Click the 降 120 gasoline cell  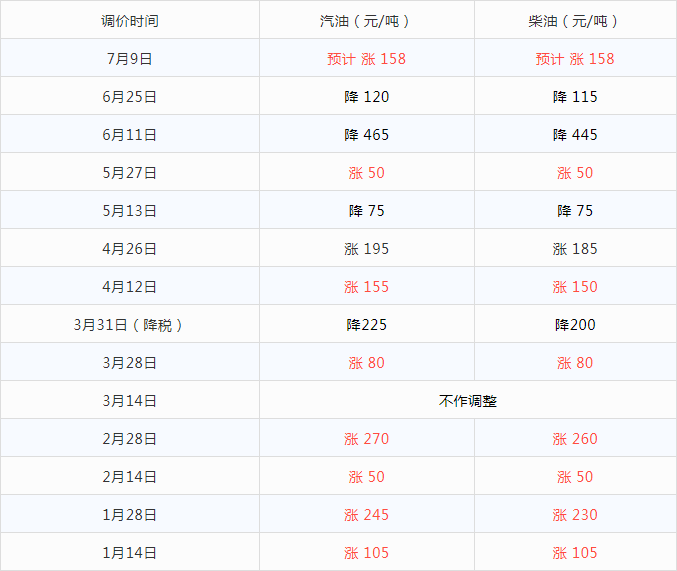click(366, 97)
